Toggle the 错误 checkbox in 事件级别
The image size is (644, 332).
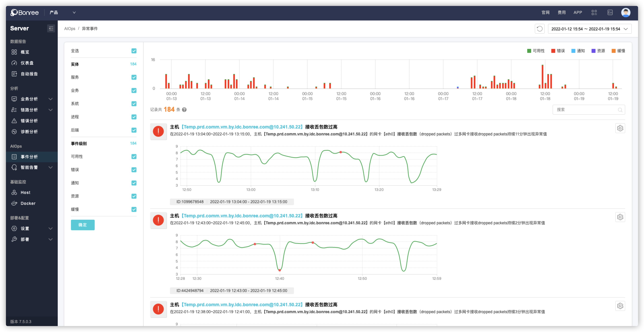(x=134, y=169)
